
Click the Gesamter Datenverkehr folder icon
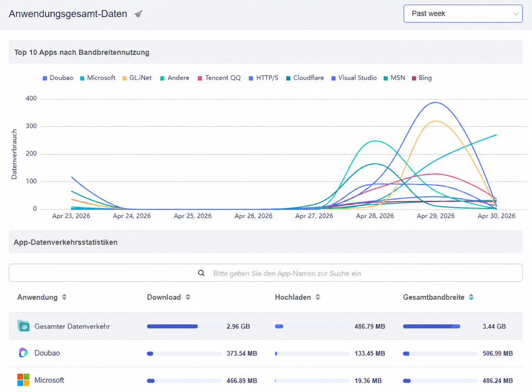click(x=23, y=326)
